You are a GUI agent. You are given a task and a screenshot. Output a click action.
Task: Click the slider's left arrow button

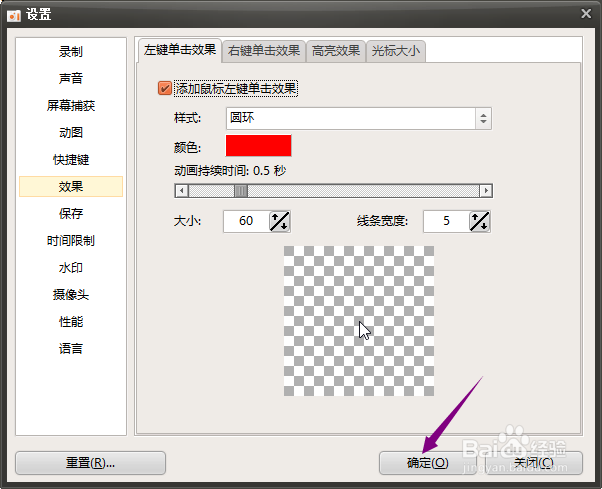click(182, 190)
